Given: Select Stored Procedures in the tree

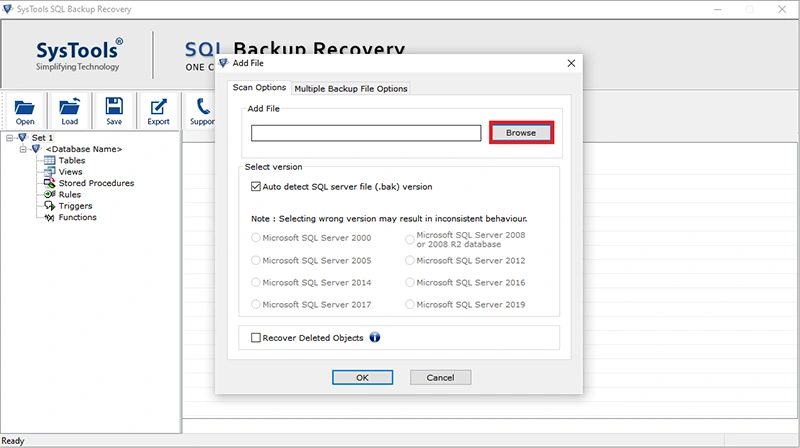Looking at the screenshot, I should (96, 183).
